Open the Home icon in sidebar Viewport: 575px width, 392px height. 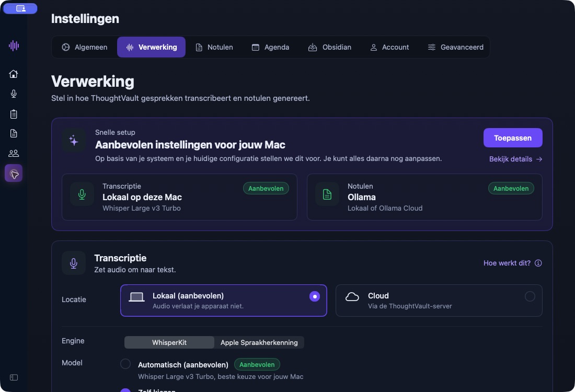tap(14, 74)
